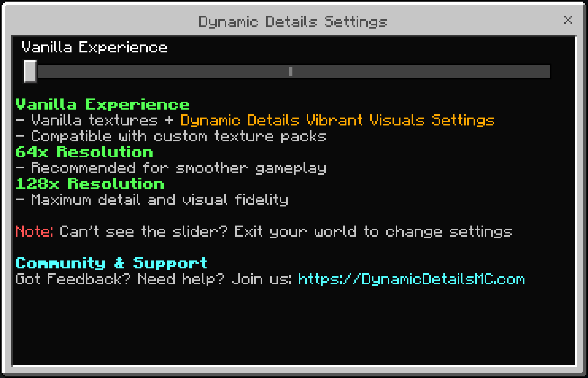The width and height of the screenshot is (588, 378).
Task: Select the 128x Resolution option label
Action: (x=90, y=184)
